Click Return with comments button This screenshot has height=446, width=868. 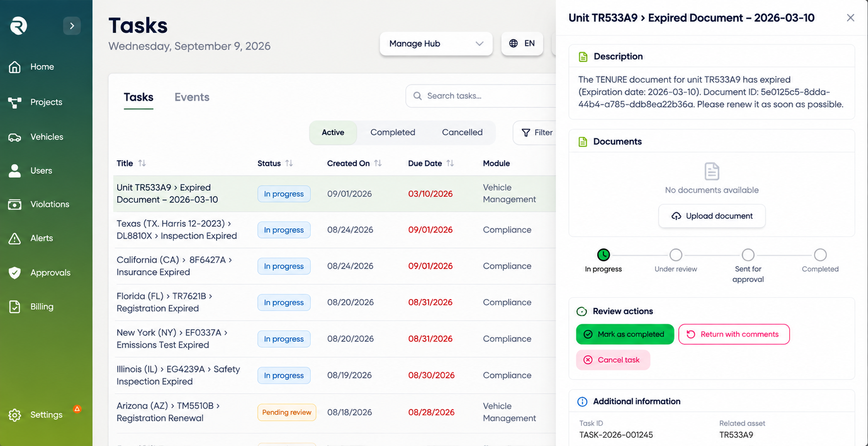(734, 334)
